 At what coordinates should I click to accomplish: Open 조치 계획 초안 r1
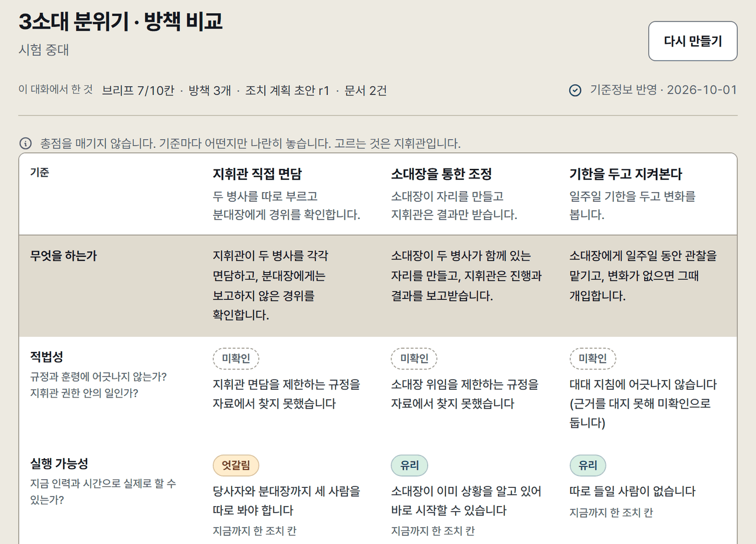(x=287, y=90)
